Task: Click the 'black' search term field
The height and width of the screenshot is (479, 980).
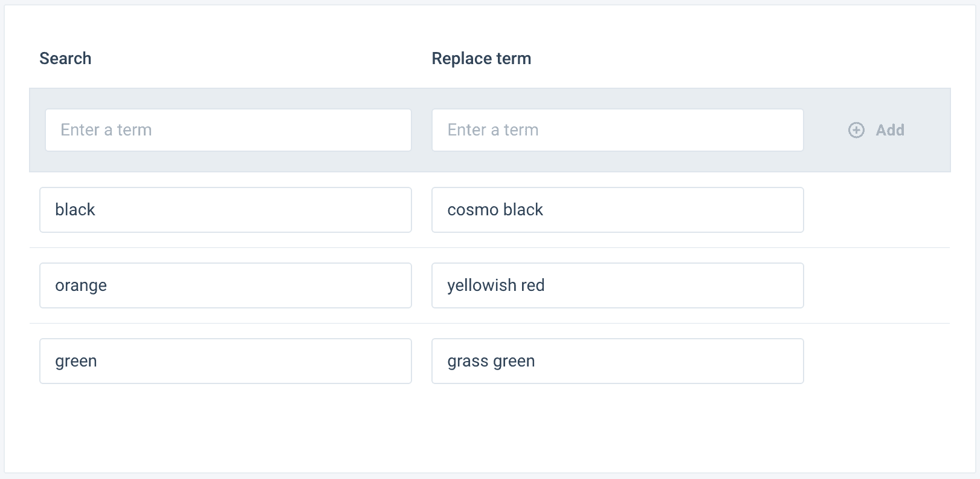Action: pyautogui.click(x=225, y=210)
